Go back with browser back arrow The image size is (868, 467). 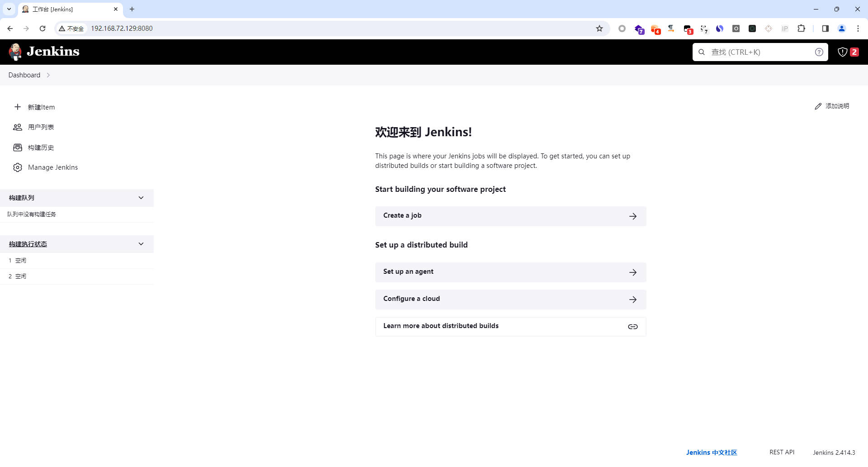pyautogui.click(x=10, y=29)
